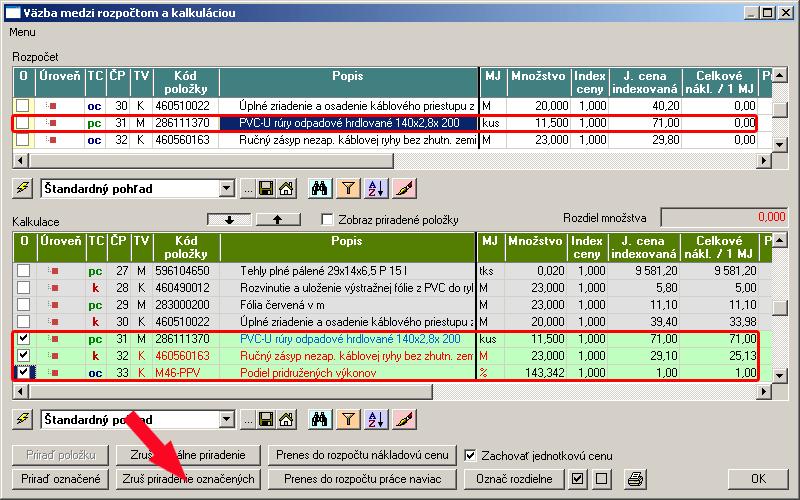Screen dimensions: 800x500
Task: Click the level icon in Kalkulace row 596104650
Action: tap(53, 270)
